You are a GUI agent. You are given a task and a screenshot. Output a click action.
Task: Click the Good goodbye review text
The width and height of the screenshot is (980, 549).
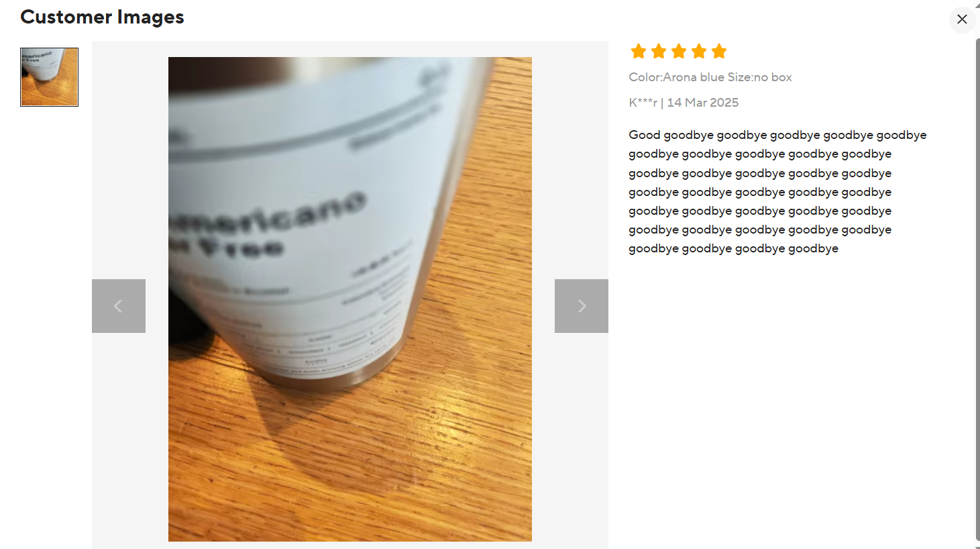point(777,192)
